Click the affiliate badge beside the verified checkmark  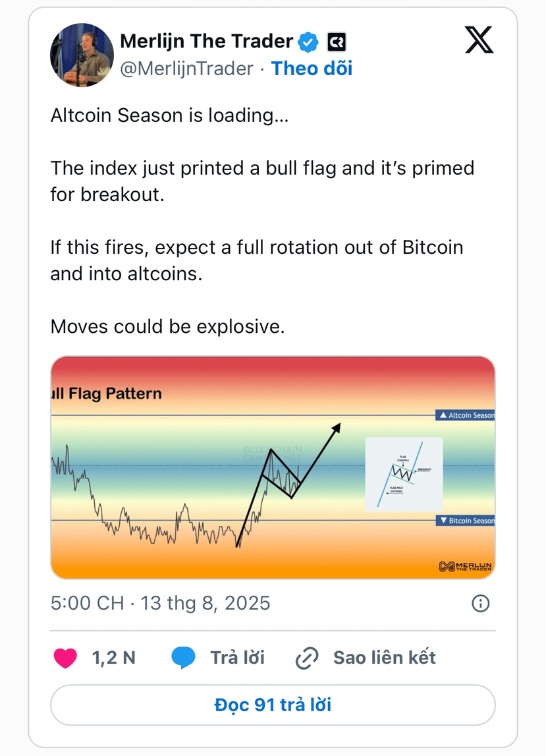pos(337,42)
